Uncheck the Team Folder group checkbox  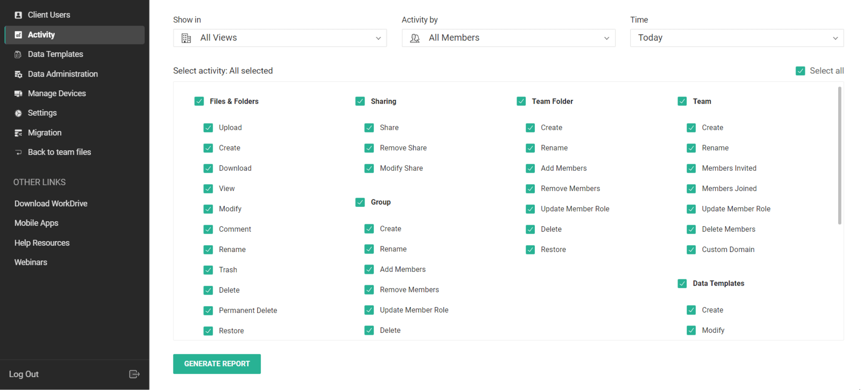pyautogui.click(x=521, y=102)
